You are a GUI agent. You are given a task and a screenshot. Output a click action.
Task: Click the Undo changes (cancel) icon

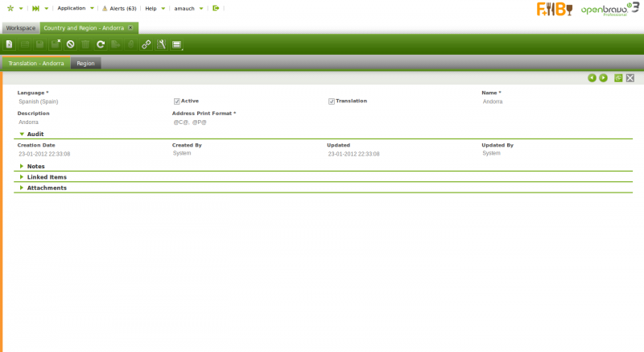[x=71, y=44]
